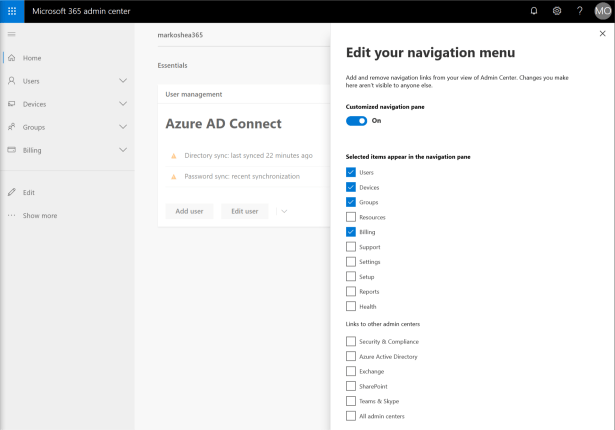Click the Edit user button
Screen dimensions: 615x430
pos(245,211)
